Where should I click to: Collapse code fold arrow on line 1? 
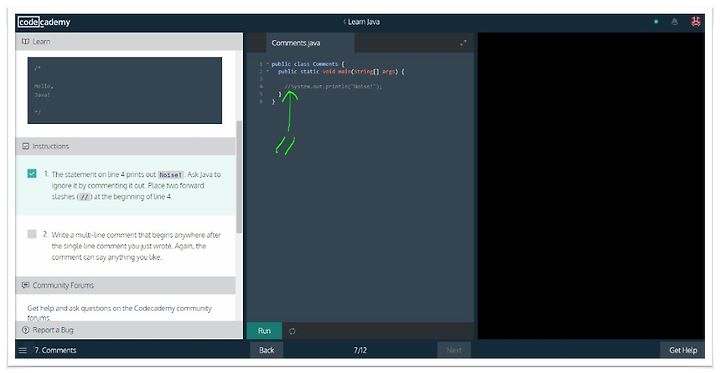pos(267,64)
